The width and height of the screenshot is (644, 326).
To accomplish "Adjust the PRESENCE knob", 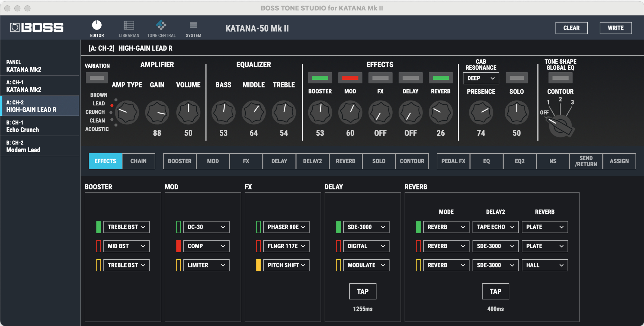I will pos(481,112).
